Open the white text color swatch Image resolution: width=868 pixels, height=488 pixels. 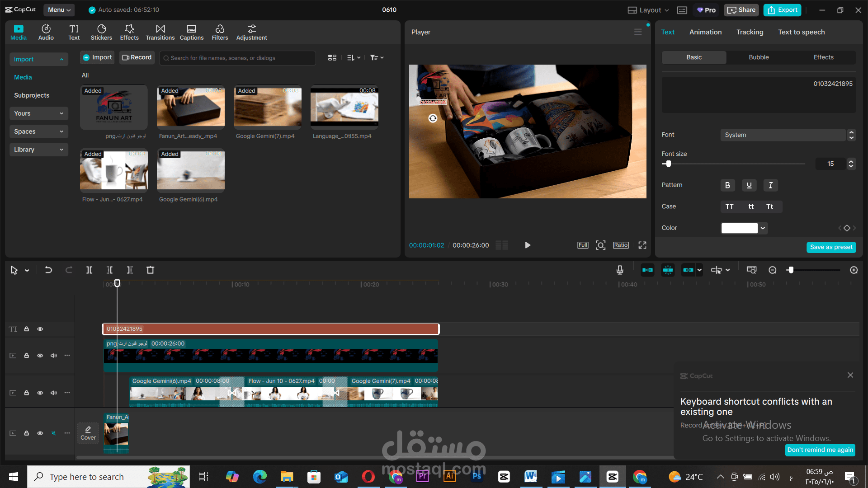pyautogui.click(x=740, y=228)
